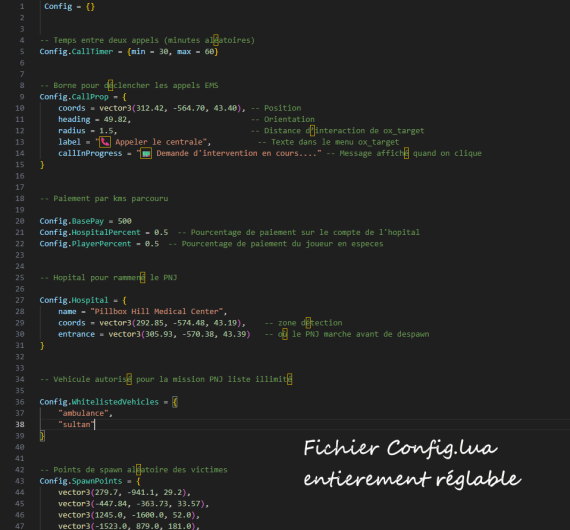The image size is (570, 530).
Task: Click the "callInProgress" key
Action: click(x=90, y=153)
